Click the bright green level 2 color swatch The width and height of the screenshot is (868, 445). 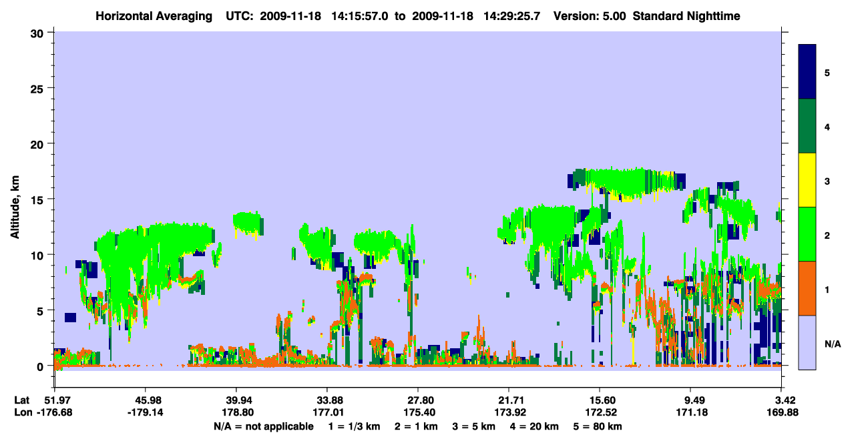tap(807, 234)
